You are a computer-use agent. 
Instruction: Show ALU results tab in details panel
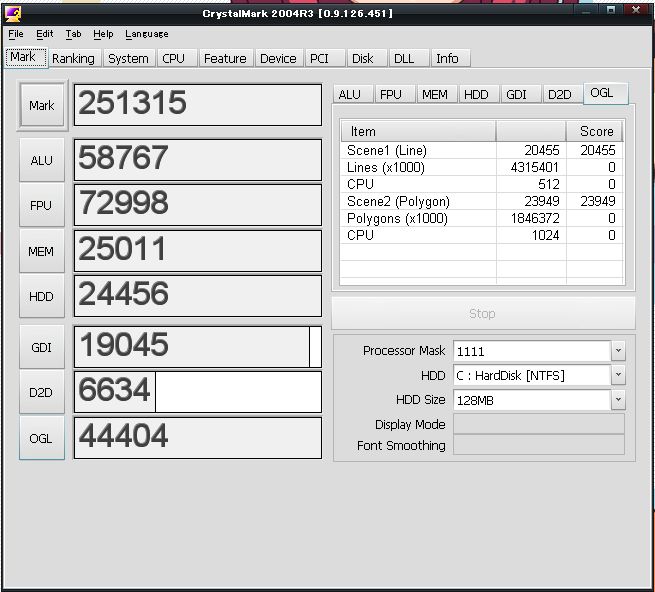click(x=353, y=95)
